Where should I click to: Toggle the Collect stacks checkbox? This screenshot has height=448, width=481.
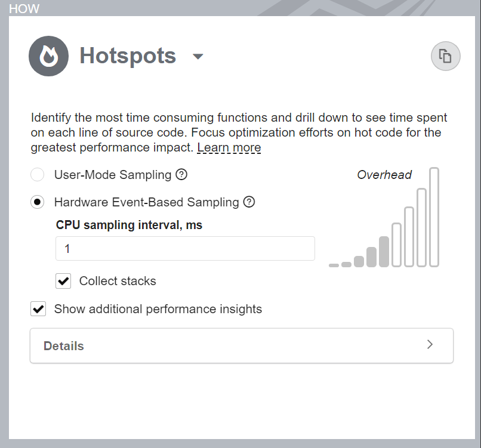coord(63,281)
